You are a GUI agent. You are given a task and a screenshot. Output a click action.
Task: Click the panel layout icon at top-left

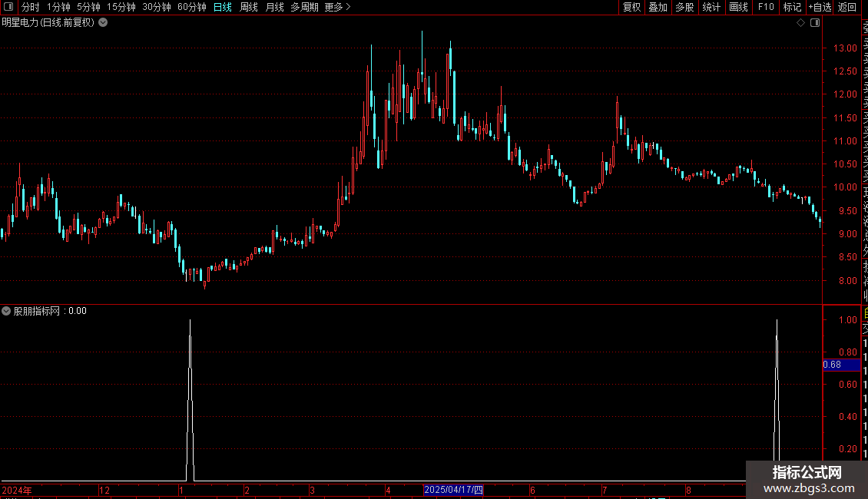pos(8,7)
